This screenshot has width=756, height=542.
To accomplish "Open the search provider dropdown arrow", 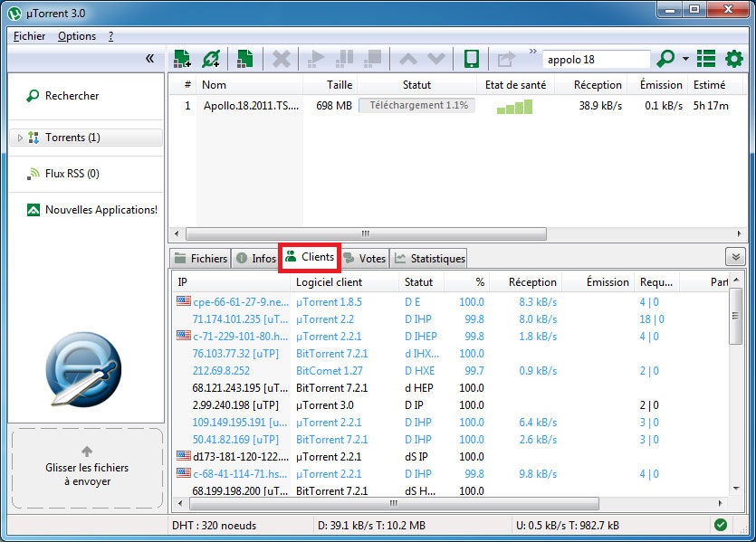I will (685, 59).
